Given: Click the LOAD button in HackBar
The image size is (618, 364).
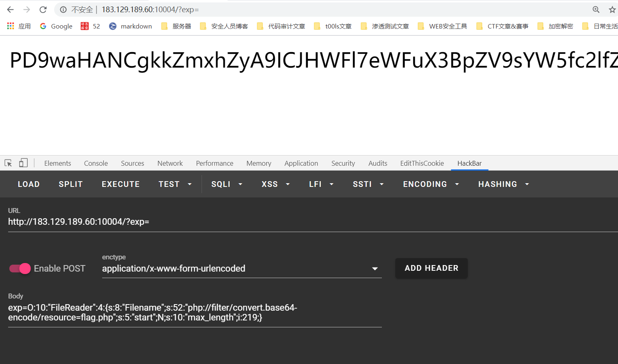Looking at the screenshot, I should [28, 184].
